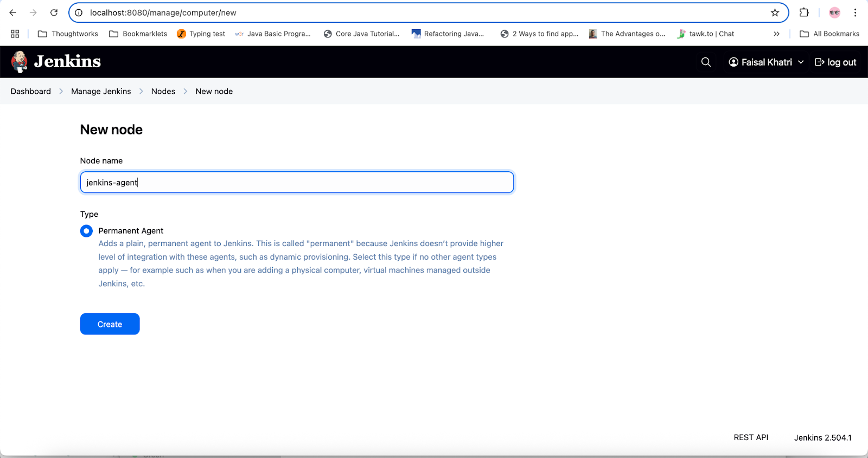Open the apps grid icon in bookmarks bar
The width and height of the screenshot is (868, 458).
tap(15, 34)
